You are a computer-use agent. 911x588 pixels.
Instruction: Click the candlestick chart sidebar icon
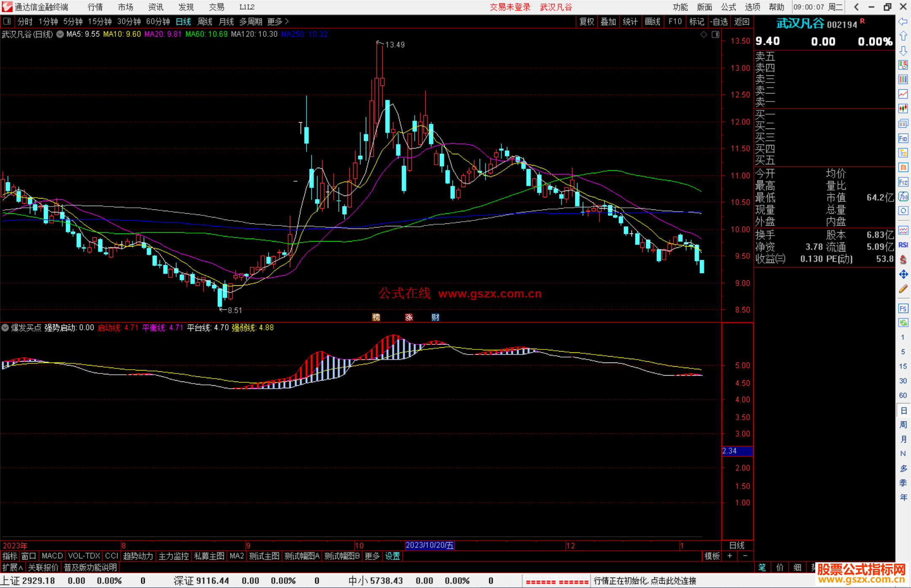(903, 109)
